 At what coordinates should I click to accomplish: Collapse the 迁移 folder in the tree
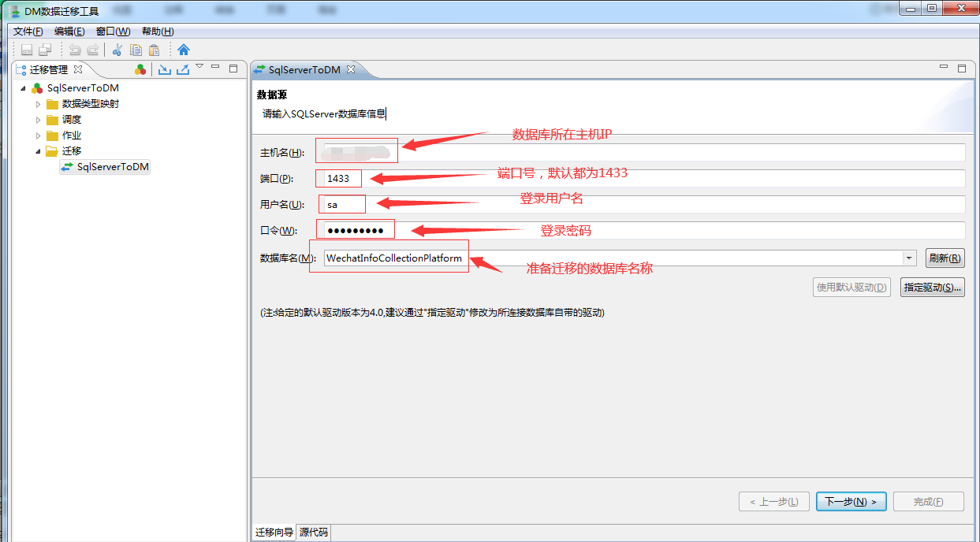pos(38,150)
